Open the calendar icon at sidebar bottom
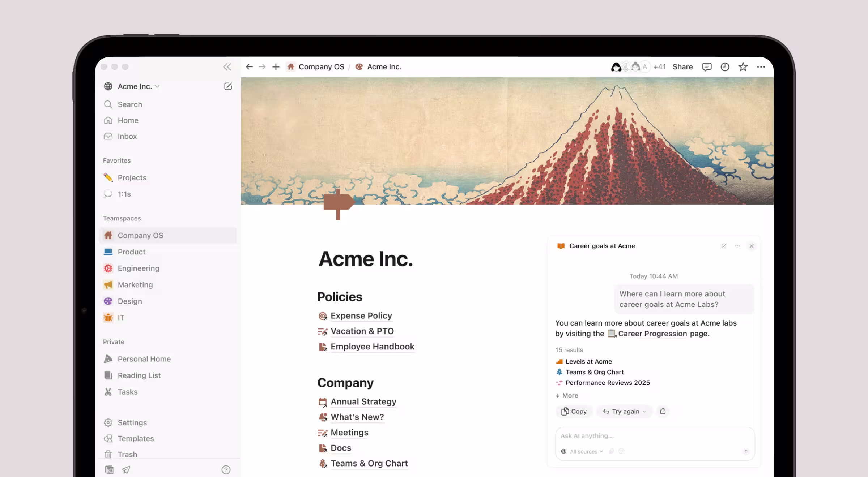 109,469
